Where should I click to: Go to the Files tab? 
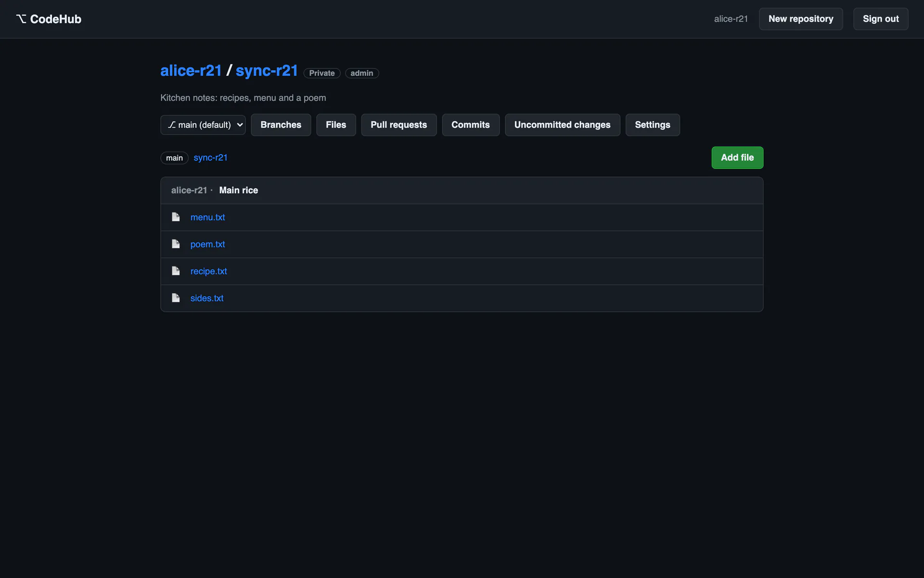(x=336, y=125)
